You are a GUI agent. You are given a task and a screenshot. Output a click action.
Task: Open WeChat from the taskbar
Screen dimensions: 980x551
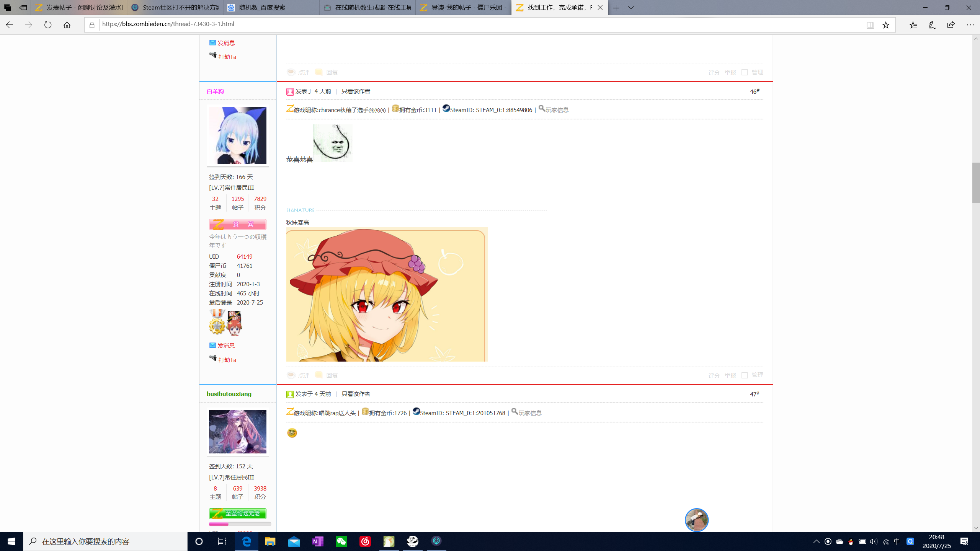click(x=341, y=541)
